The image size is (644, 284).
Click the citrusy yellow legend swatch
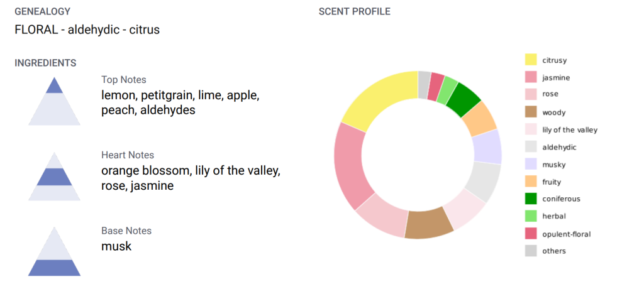(531, 60)
